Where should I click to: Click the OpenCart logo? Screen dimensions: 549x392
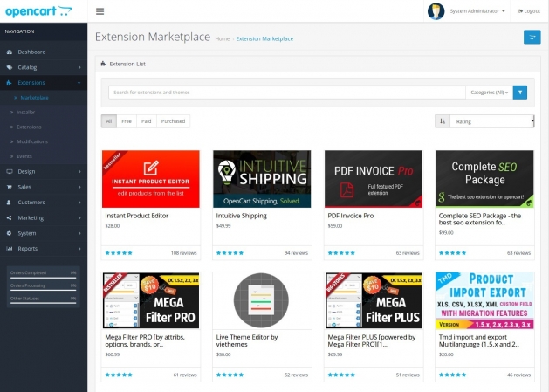pyautogui.click(x=39, y=10)
